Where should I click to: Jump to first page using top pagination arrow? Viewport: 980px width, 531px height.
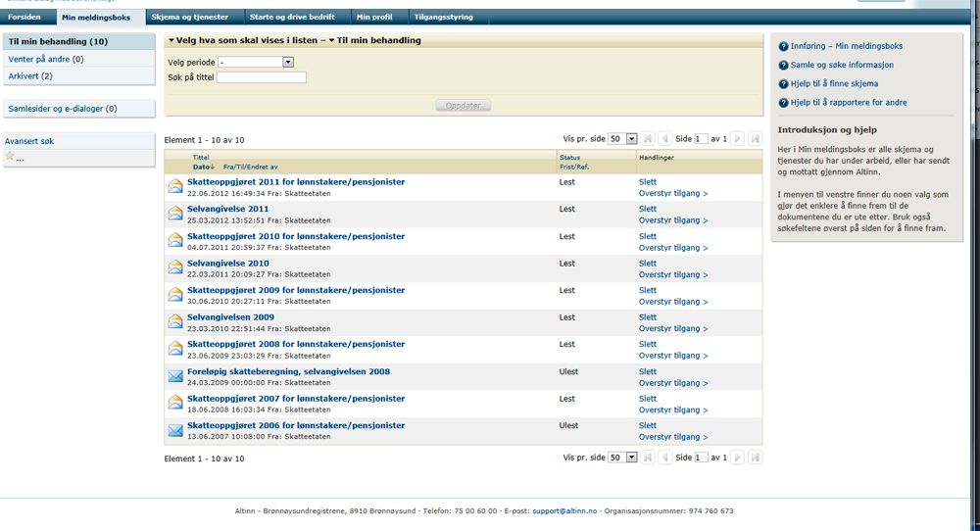point(647,139)
